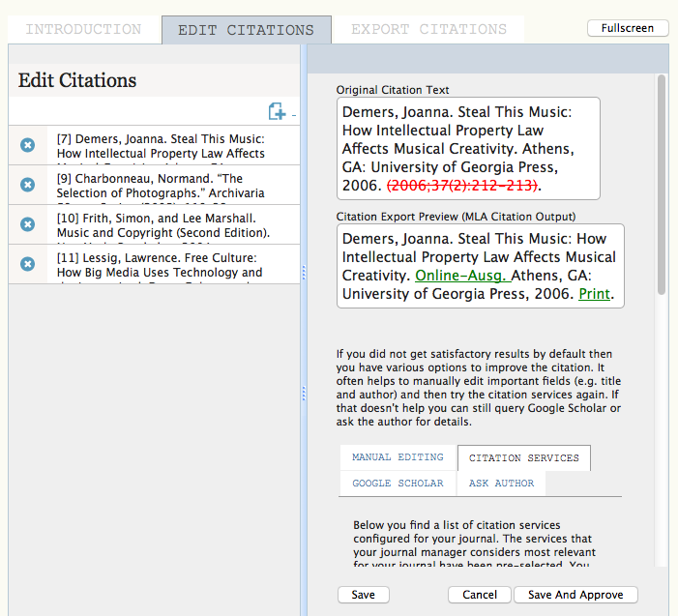Screen dimensions: 678x616
Task: Delete citation [9] Charbonneau, Normand
Action: coord(28,185)
